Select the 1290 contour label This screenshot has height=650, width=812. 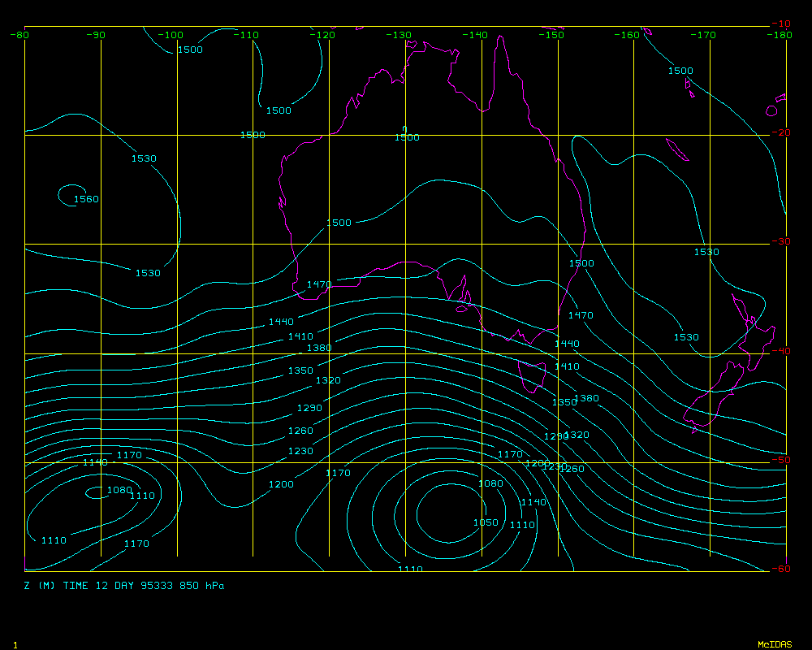(x=309, y=408)
